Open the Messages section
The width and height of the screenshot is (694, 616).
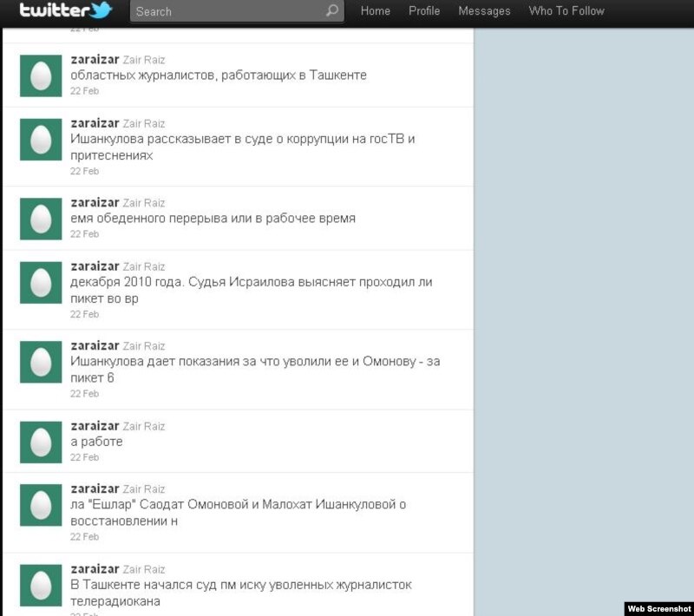(x=484, y=11)
